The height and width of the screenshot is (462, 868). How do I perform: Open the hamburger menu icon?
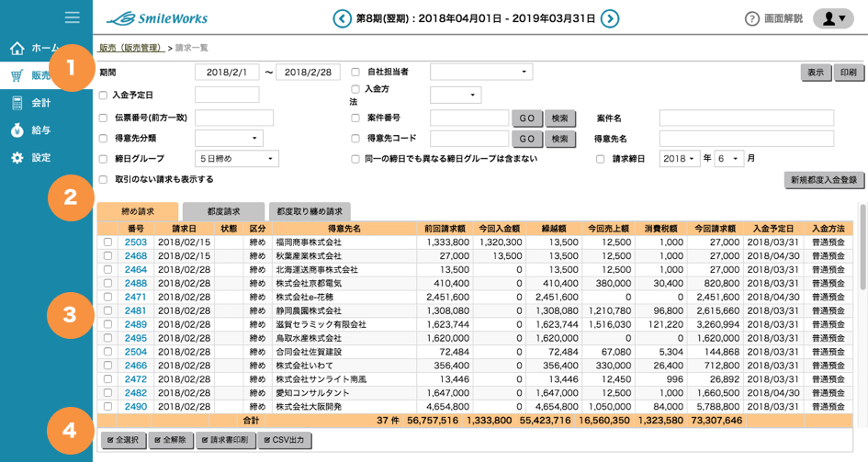pos(72,17)
